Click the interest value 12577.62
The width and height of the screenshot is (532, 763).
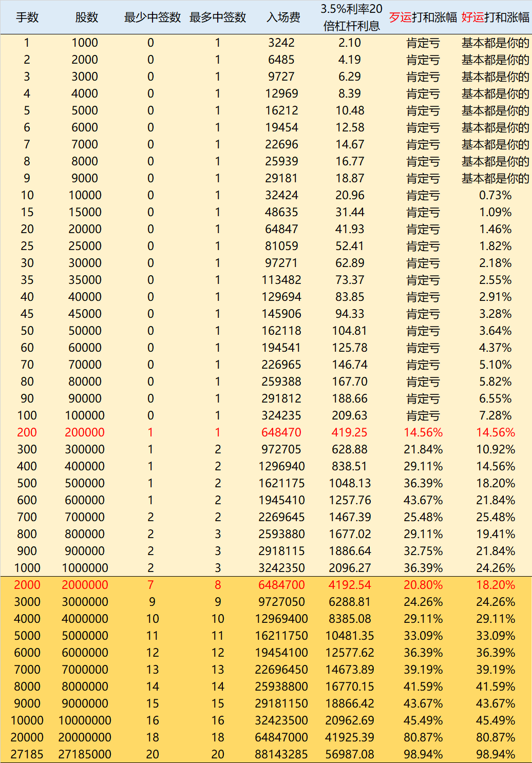[x=350, y=653]
